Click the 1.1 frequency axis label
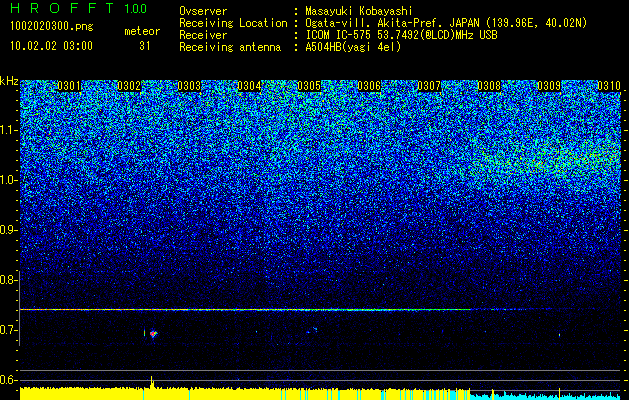Viewport: 629px width, 400px height. coord(7,130)
